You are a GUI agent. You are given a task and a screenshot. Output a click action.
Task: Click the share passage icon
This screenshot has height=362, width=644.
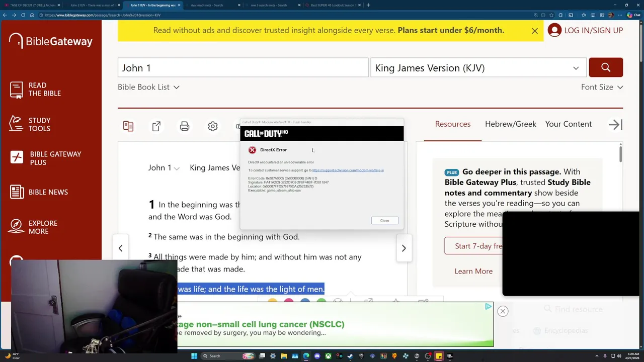tap(156, 126)
